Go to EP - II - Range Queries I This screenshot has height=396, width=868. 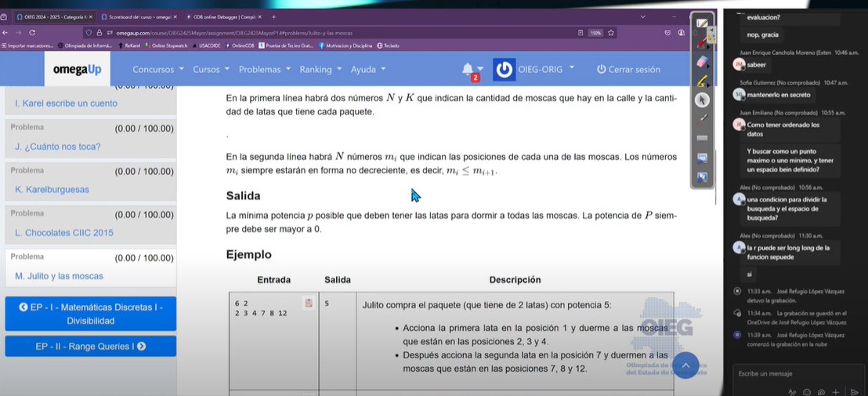click(x=90, y=346)
